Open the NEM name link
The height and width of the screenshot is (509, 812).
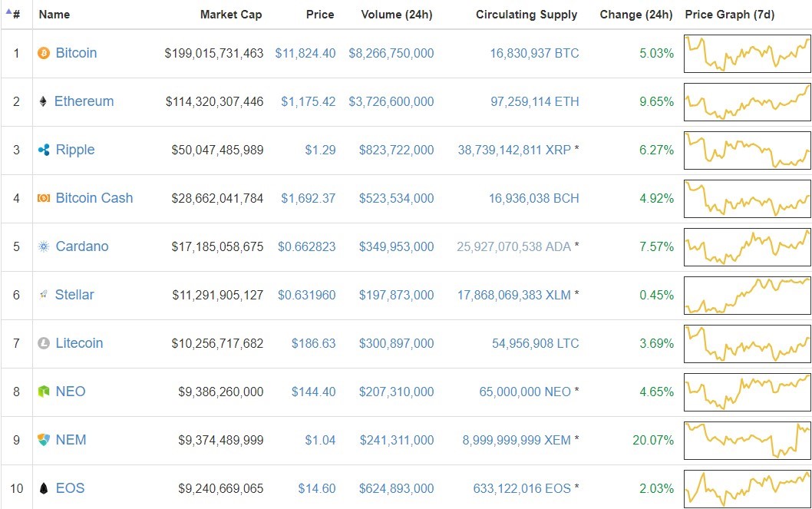[71, 440]
